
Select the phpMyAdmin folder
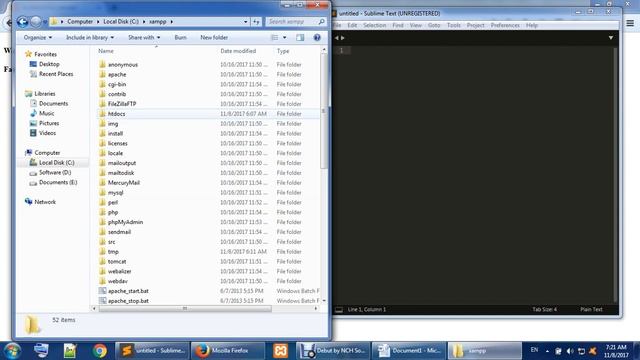[x=125, y=222]
